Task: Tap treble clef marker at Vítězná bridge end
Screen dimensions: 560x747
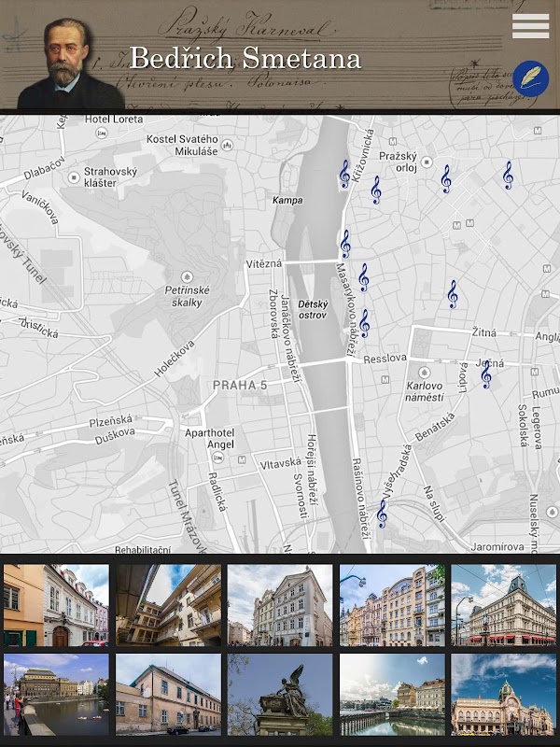Action: pyautogui.click(x=345, y=244)
